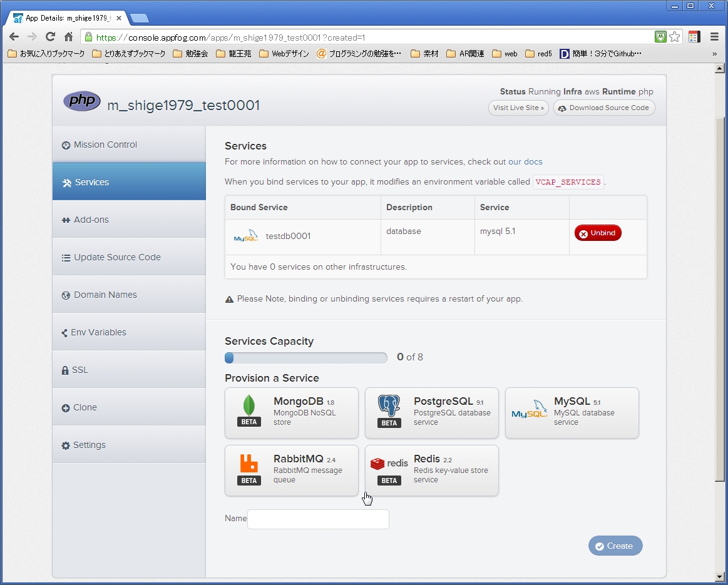This screenshot has height=585, width=728.
Task: Click the vertical scrollbar thumb
Action: [x=719, y=299]
